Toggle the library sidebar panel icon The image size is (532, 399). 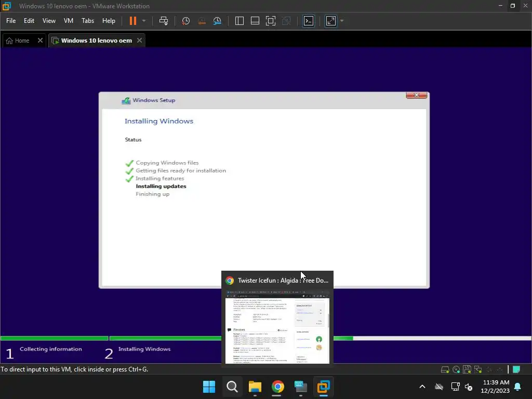[239, 21]
